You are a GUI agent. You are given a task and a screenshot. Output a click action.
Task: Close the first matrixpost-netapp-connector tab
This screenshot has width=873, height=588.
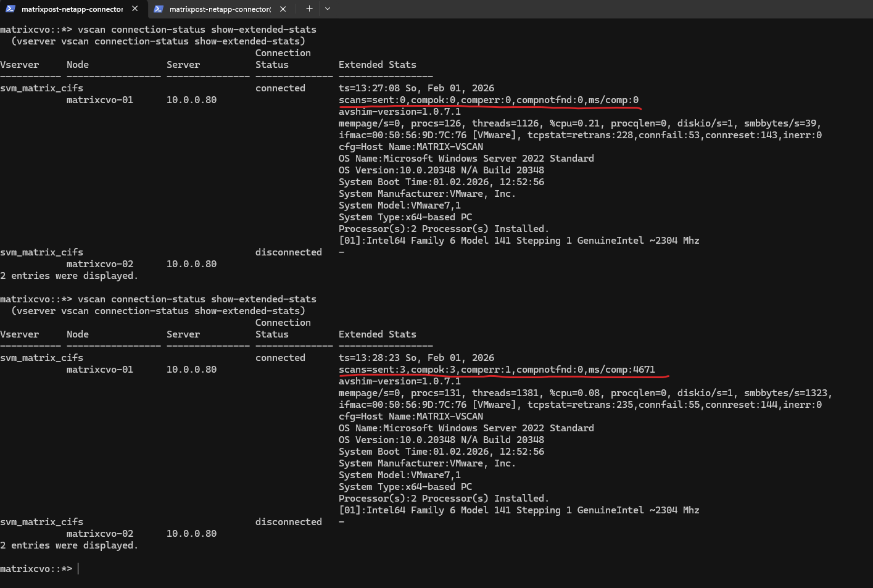[x=134, y=9]
